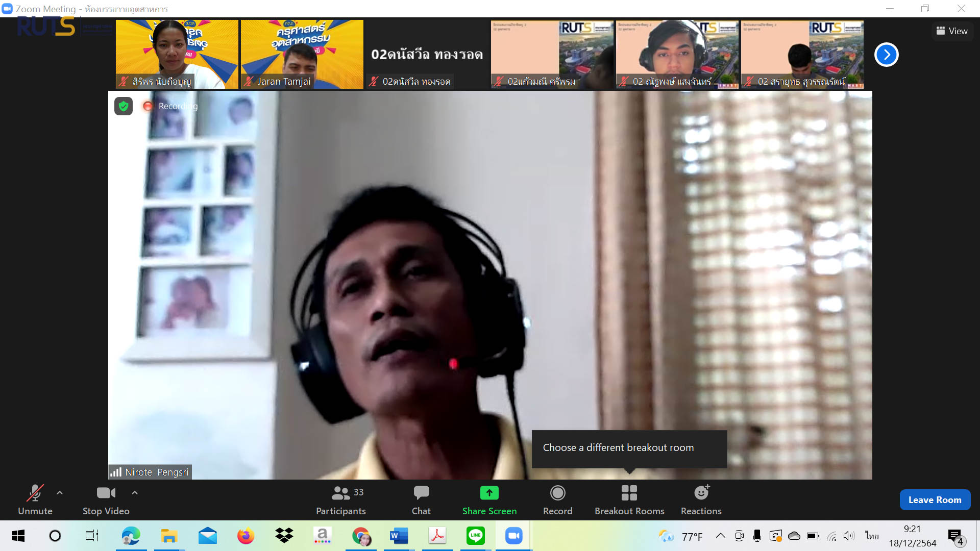Screen dimensions: 980x551
Task: Open video options arrow next to Stop Video
Action: (x=135, y=493)
